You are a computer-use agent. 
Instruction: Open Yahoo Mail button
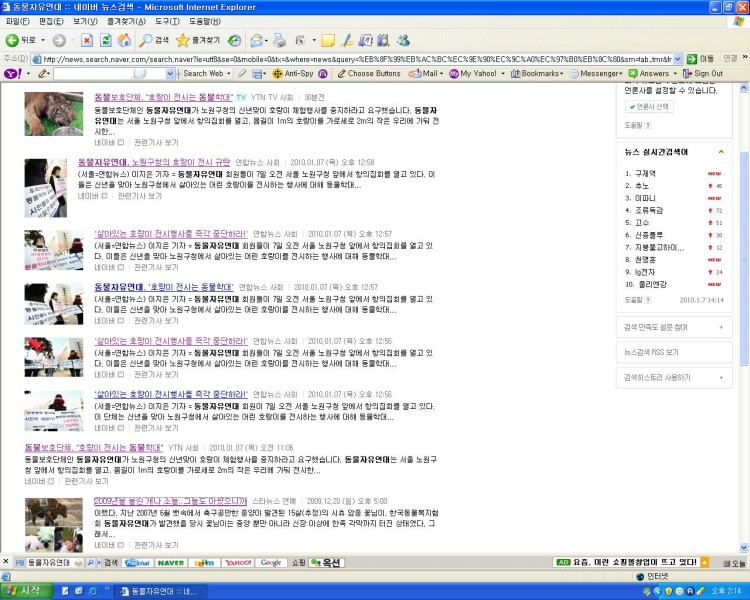click(423, 73)
